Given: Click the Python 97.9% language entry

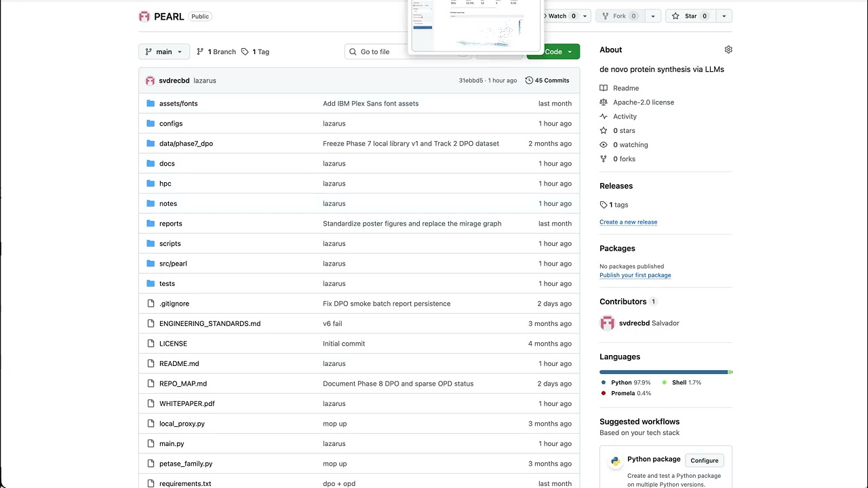Looking at the screenshot, I should (x=625, y=383).
